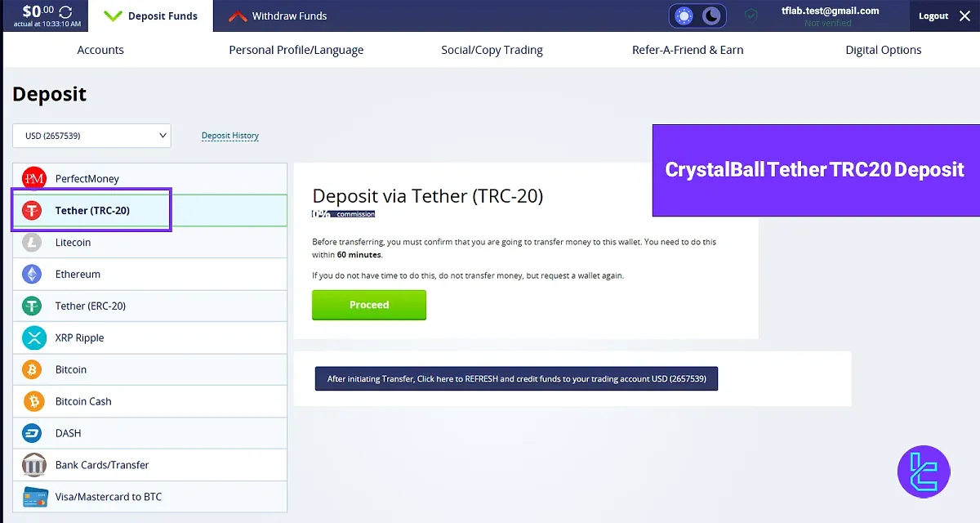Click the verification shield icon
This screenshot has height=523, width=980.
[751, 14]
